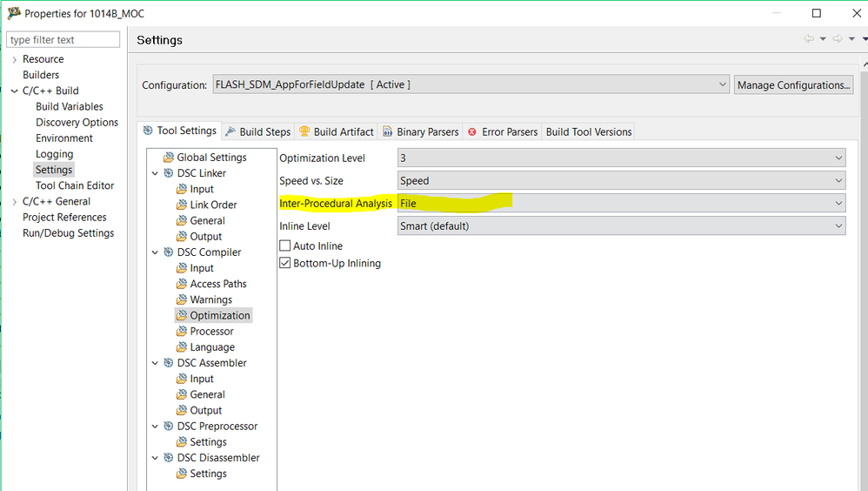The height and width of the screenshot is (491, 868).
Task: Open the Configuration dropdown
Action: [x=471, y=84]
